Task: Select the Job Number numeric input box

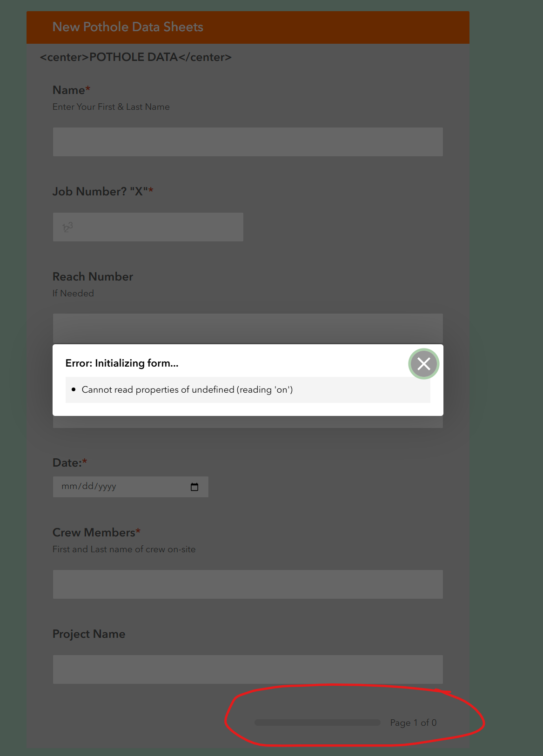Action: click(148, 227)
